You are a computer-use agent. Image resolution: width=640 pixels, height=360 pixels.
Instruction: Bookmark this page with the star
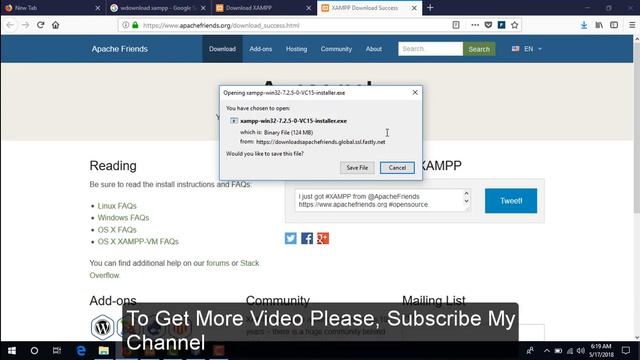515,25
